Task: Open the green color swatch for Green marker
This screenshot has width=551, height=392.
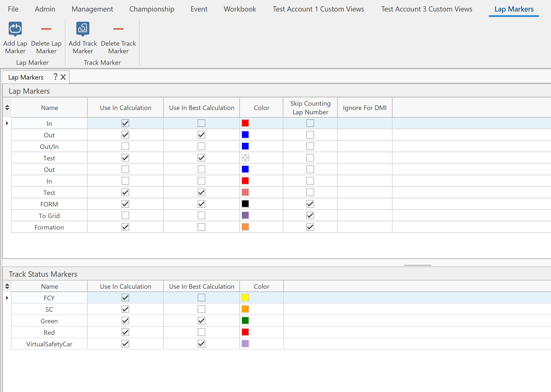Action: click(245, 321)
